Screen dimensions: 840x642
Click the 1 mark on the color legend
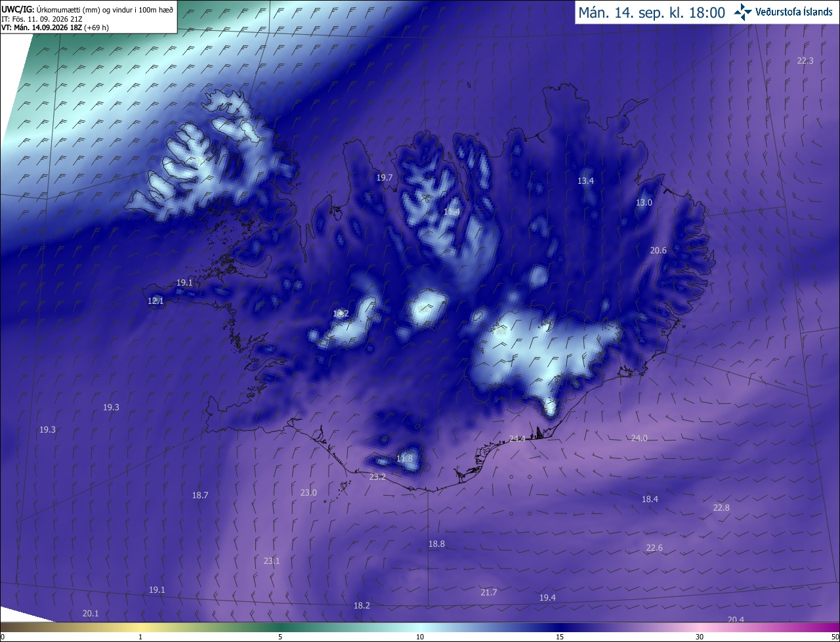click(140, 637)
